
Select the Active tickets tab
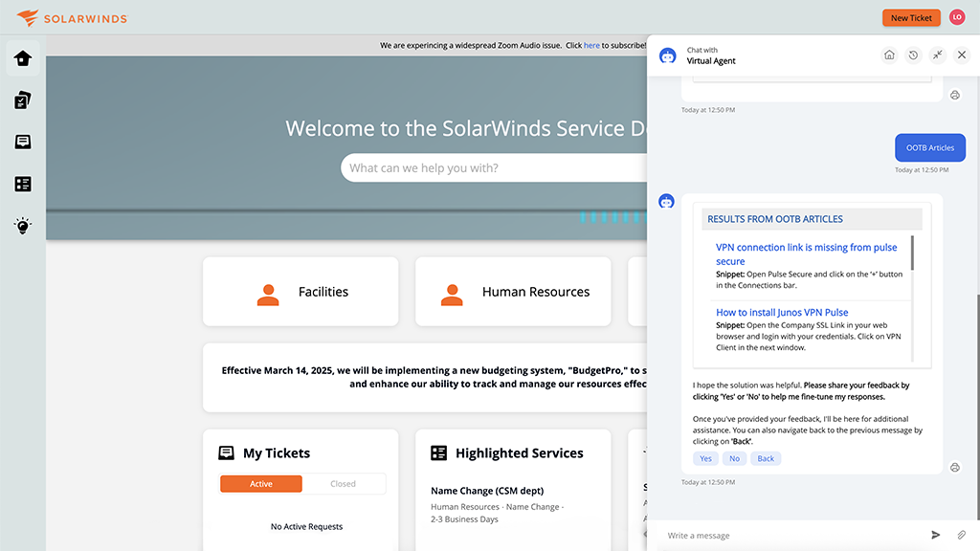(261, 483)
